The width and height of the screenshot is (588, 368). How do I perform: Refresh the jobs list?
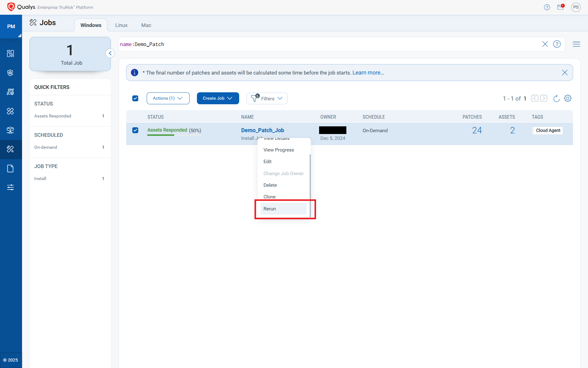tap(556, 98)
